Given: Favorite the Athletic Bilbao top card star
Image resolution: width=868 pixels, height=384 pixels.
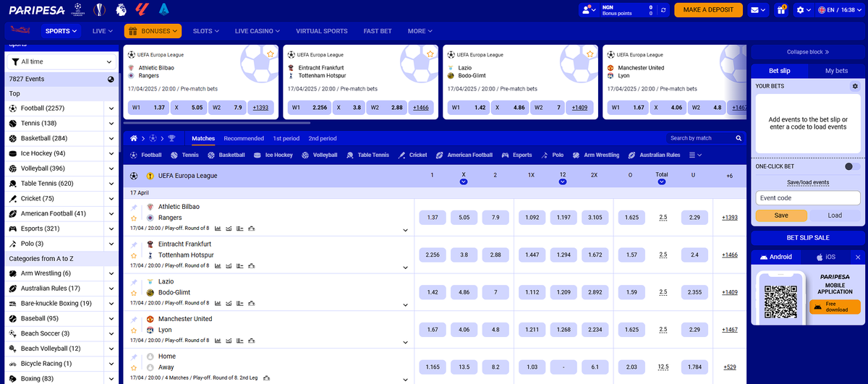Looking at the screenshot, I should (x=271, y=54).
